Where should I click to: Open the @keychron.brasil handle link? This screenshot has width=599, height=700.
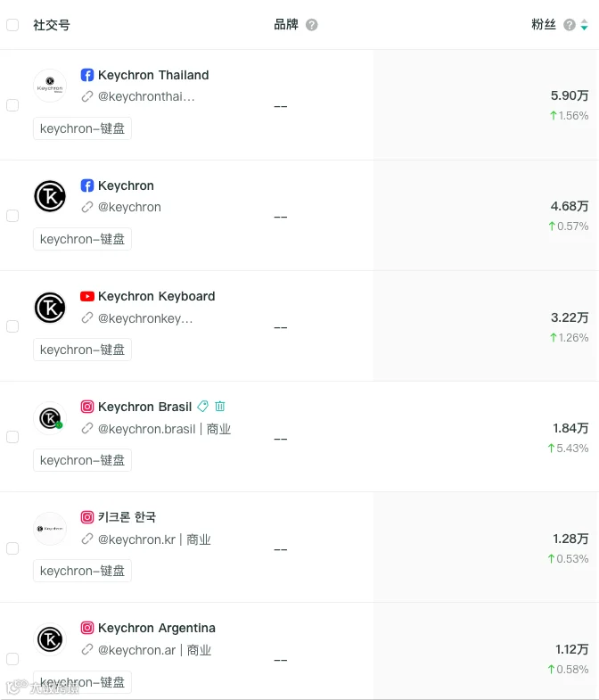146,429
